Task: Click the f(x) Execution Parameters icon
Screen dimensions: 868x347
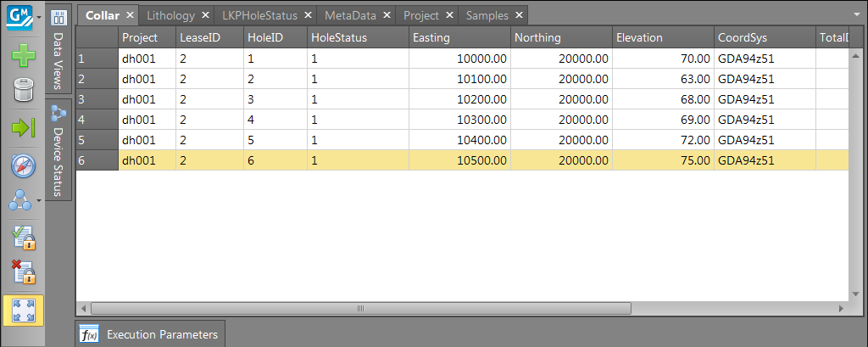Action: click(89, 334)
